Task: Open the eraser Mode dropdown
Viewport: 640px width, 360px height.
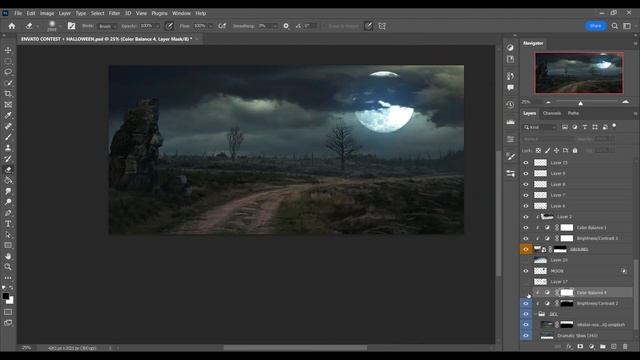Action: coord(107,26)
